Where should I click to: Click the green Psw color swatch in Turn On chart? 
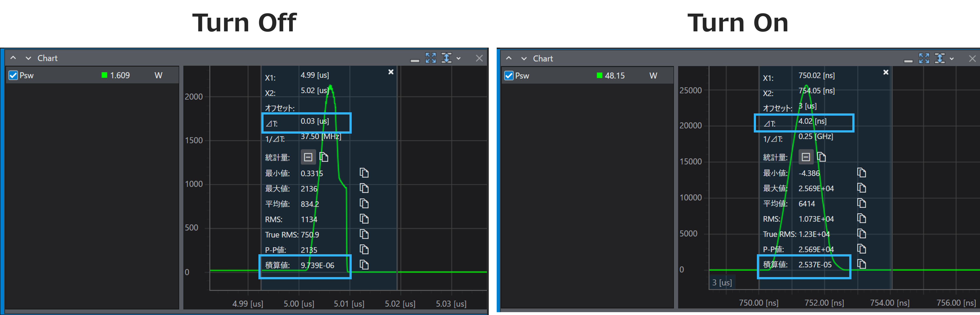(x=600, y=76)
